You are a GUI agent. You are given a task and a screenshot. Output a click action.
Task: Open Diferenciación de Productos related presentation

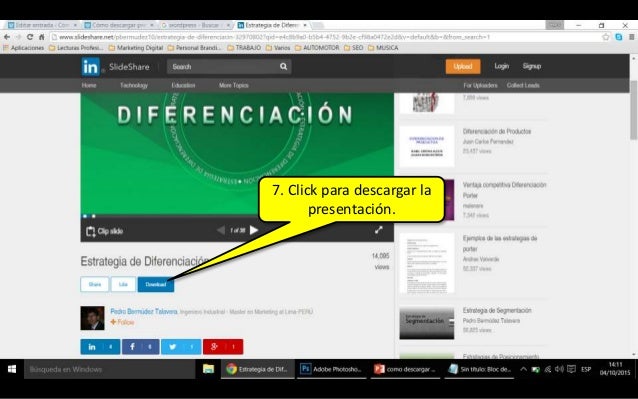[497, 131]
